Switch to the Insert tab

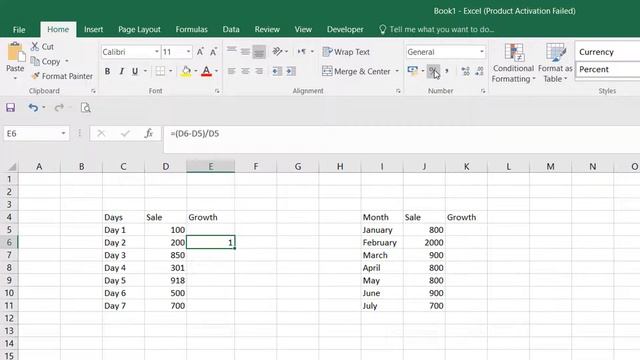click(x=93, y=29)
